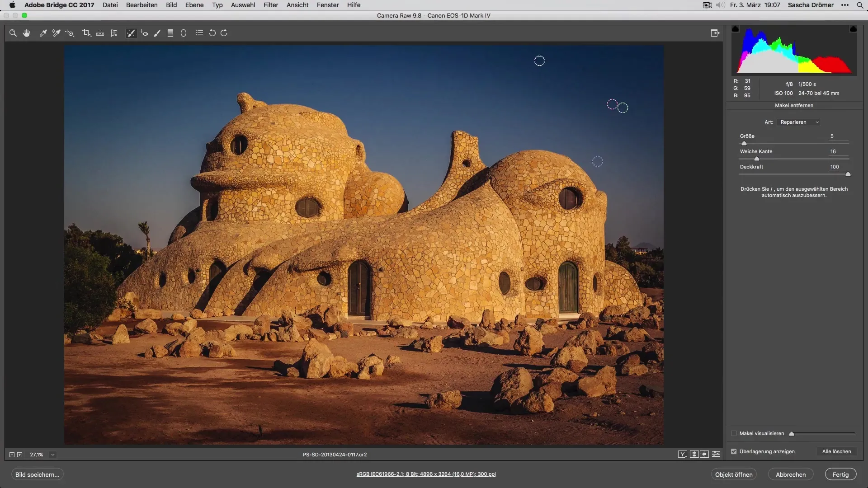Uncheck Überlagerung anzeigen
The height and width of the screenshot is (488, 868).
(x=734, y=451)
